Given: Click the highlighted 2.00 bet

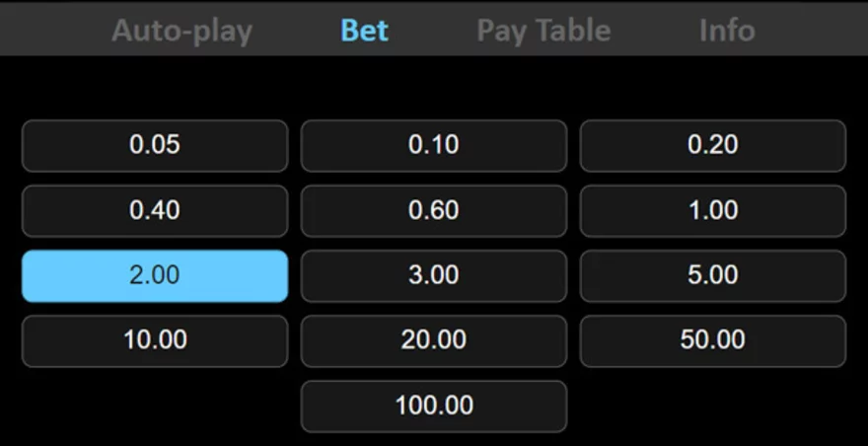Looking at the screenshot, I should [x=155, y=275].
